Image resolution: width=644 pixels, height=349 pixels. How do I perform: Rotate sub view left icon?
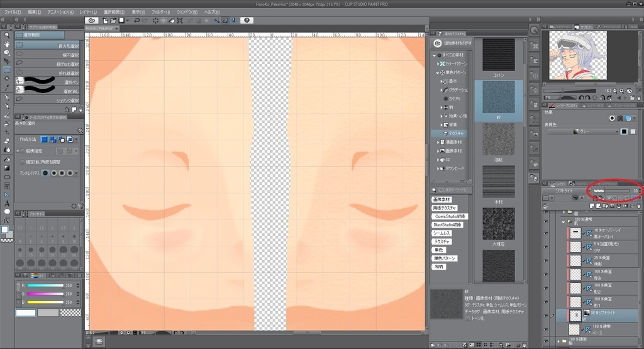(x=580, y=97)
